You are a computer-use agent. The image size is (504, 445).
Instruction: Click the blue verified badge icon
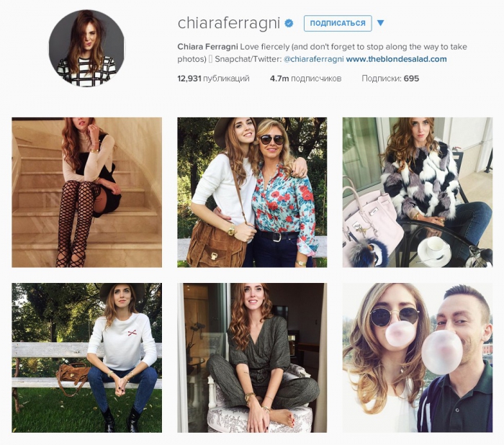pos(289,23)
